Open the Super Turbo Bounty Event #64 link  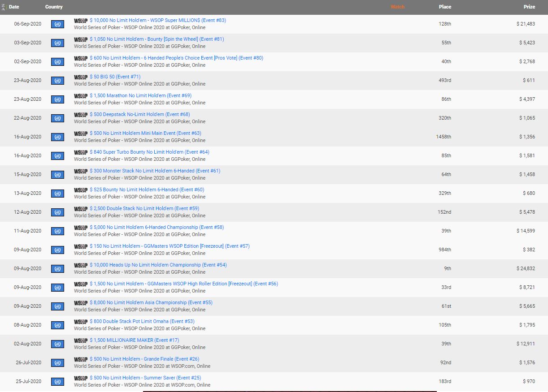click(150, 152)
